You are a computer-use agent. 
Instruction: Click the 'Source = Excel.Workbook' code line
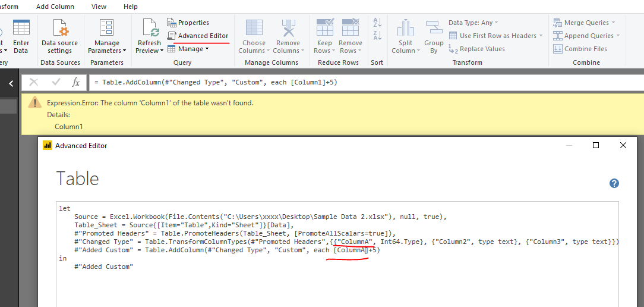click(260, 217)
